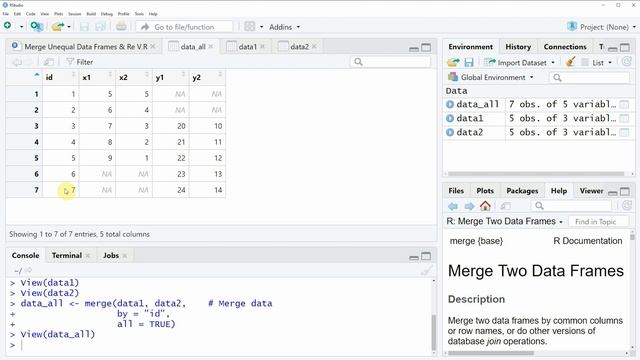Expand the data_all object arrow

pos(450,104)
